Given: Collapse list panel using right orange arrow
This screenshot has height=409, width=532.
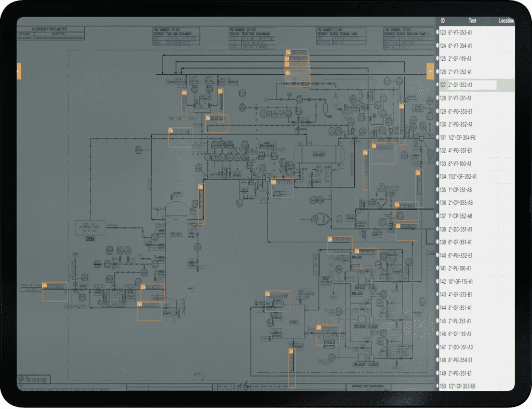Looking at the screenshot, I should tap(430, 71).
